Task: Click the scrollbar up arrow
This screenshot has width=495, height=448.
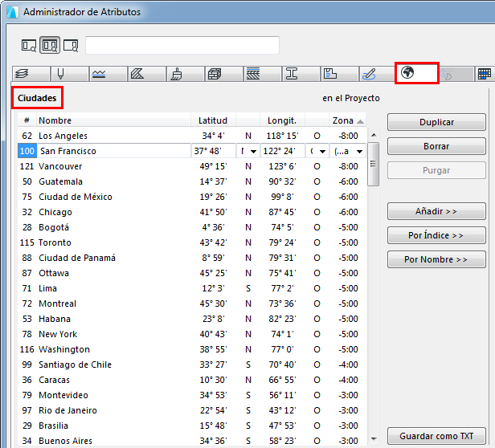Action: tap(374, 136)
